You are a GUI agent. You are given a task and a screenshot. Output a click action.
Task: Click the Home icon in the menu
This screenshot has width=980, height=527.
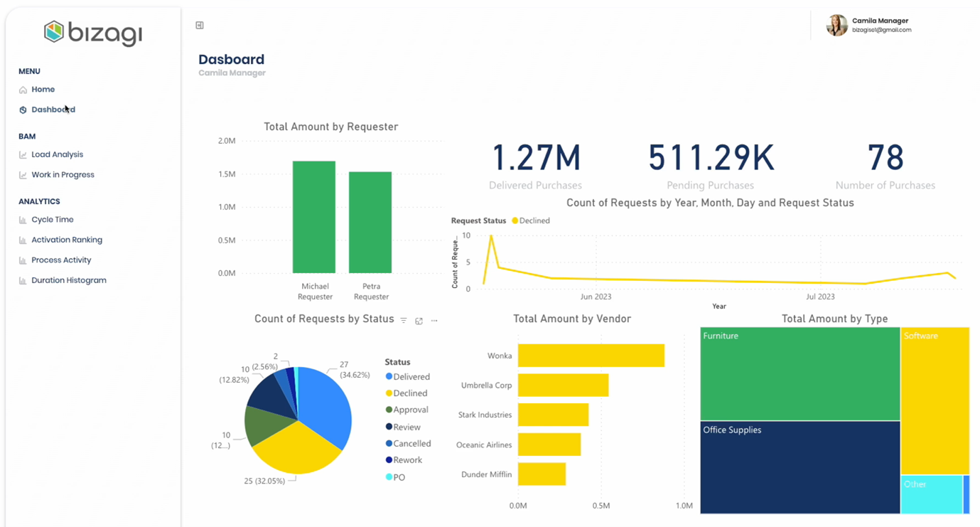click(x=23, y=90)
